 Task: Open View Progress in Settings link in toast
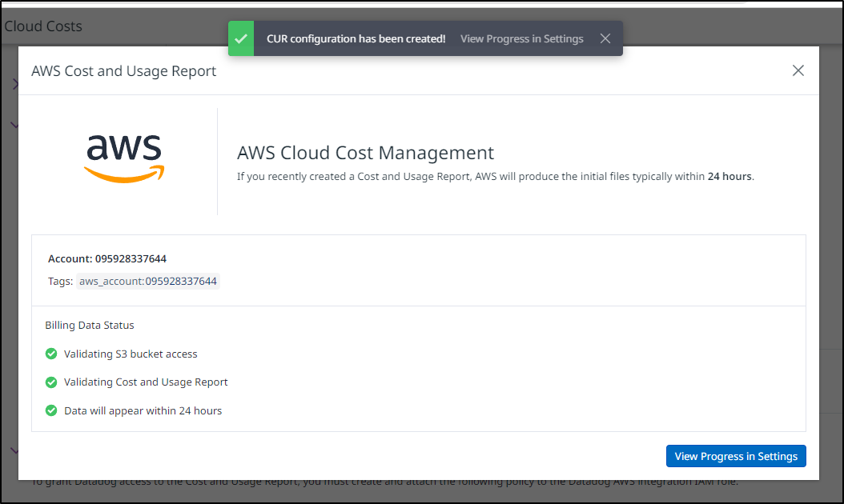[x=521, y=38]
